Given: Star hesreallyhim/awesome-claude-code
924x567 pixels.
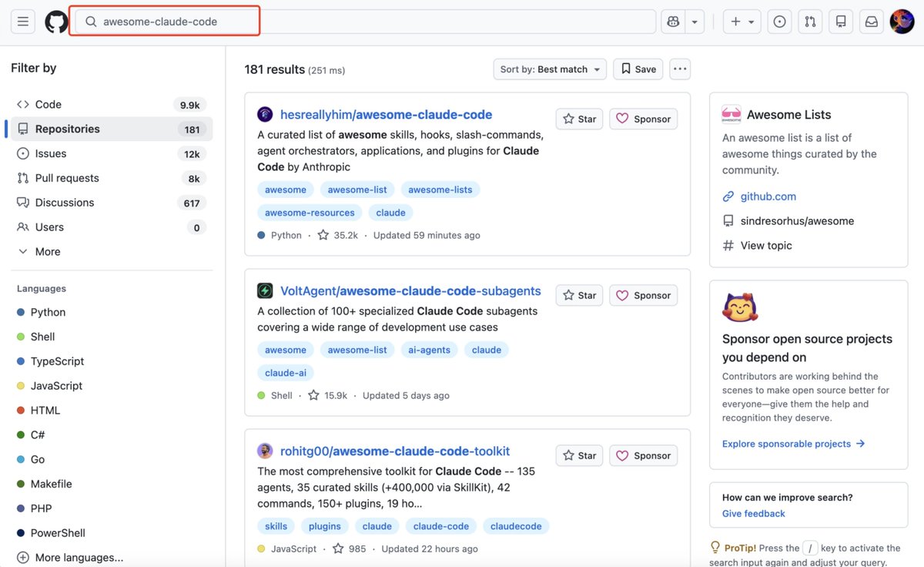Looking at the screenshot, I should coord(580,119).
